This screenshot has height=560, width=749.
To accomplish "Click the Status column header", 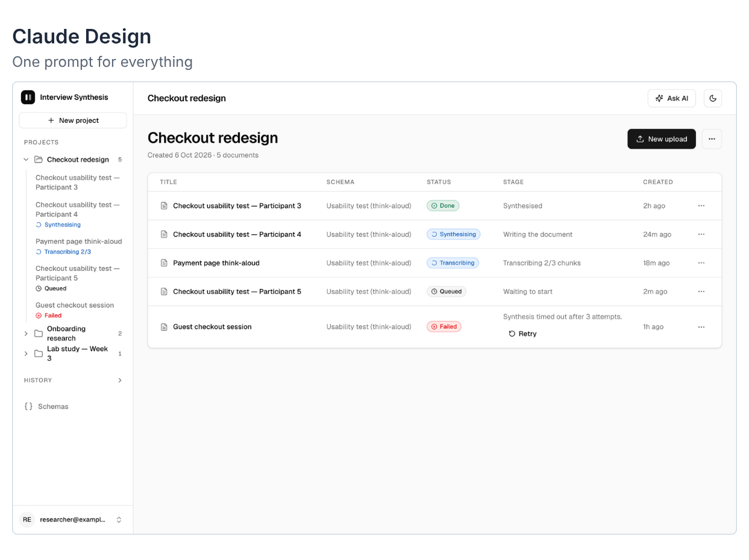I will pos(439,182).
